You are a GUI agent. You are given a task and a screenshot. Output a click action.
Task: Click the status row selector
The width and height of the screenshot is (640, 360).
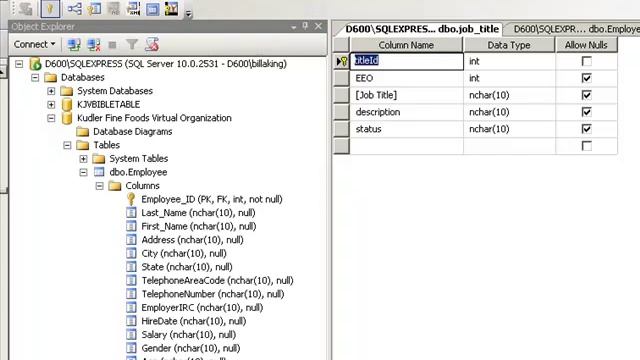tap(342, 129)
